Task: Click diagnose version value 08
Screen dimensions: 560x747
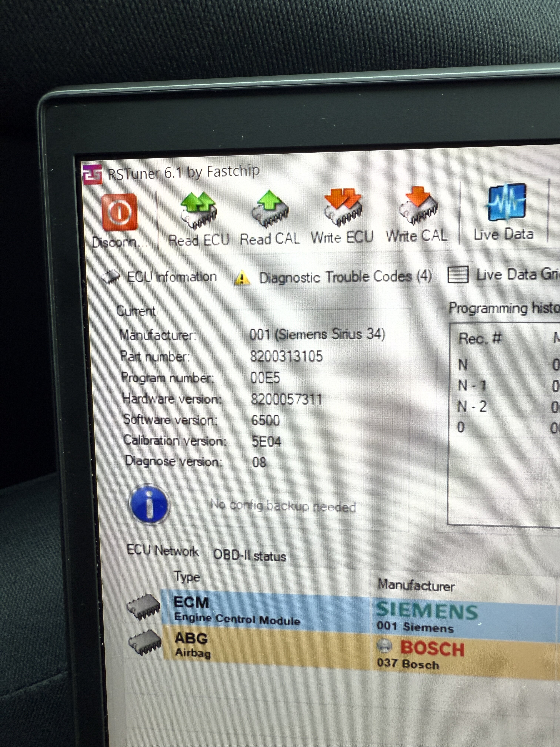Action: [259, 462]
